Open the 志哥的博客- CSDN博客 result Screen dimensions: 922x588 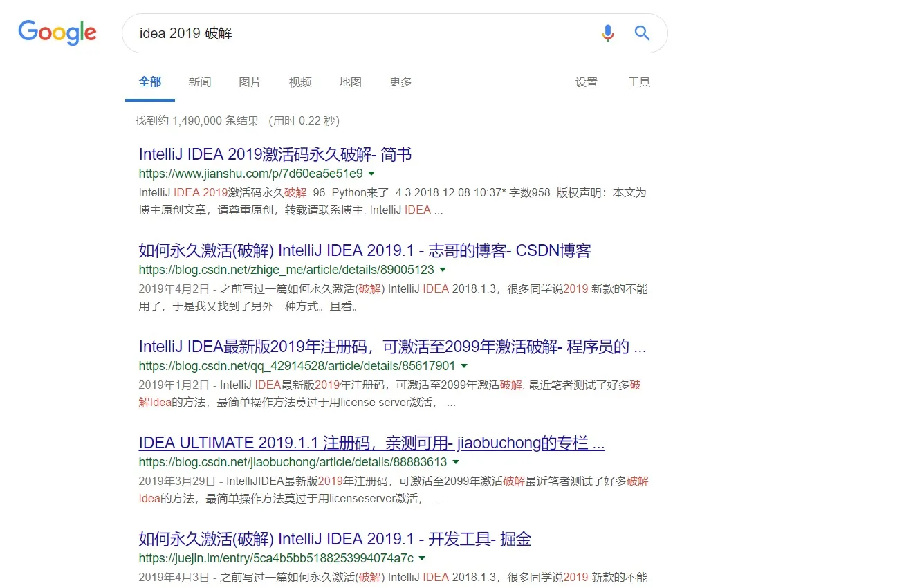coord(365,250)
